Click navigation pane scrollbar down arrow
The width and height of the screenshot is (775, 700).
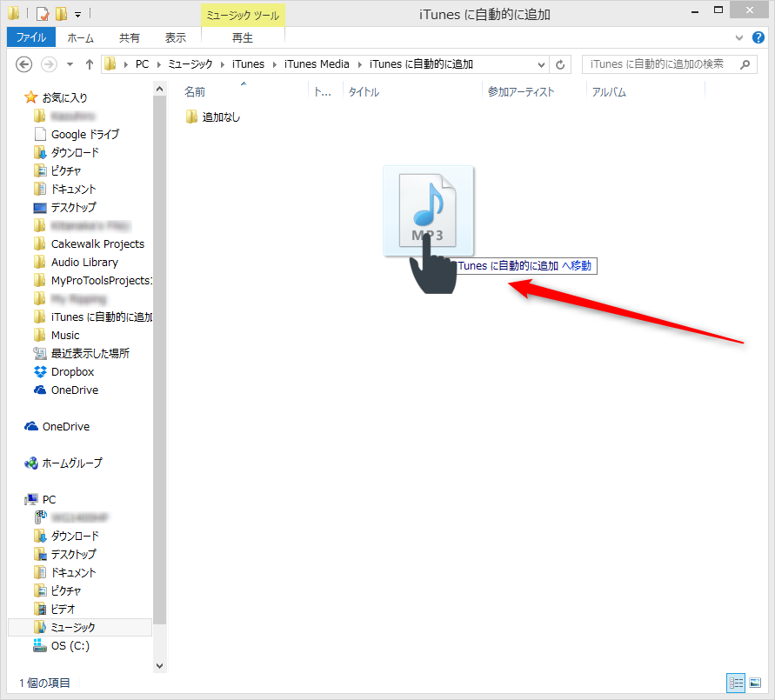(160, 666)
